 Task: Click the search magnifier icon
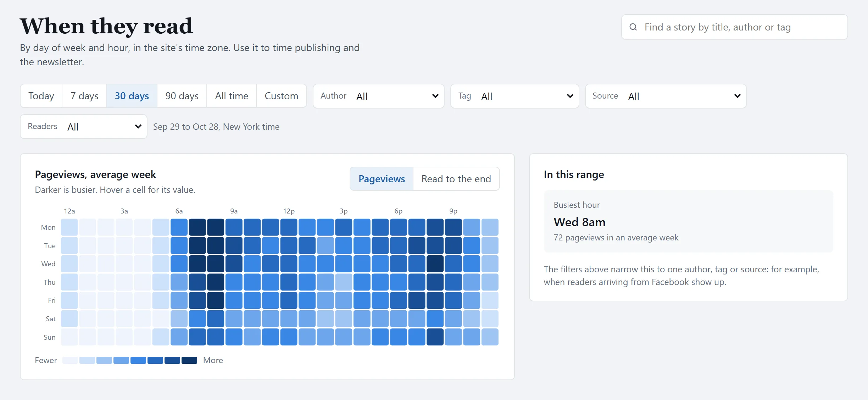(633, 27)
